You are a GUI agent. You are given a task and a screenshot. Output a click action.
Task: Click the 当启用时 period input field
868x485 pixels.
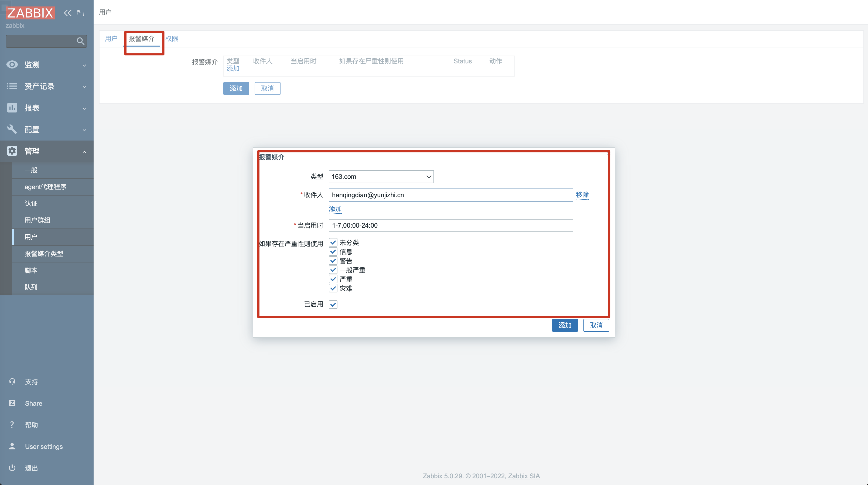click(x=450, y=226)
